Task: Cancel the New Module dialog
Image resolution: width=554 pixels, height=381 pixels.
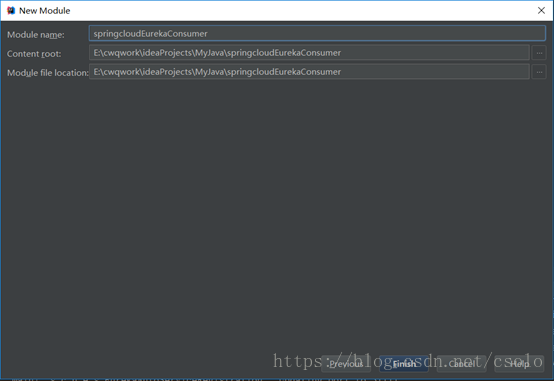Action: (461, 364)
